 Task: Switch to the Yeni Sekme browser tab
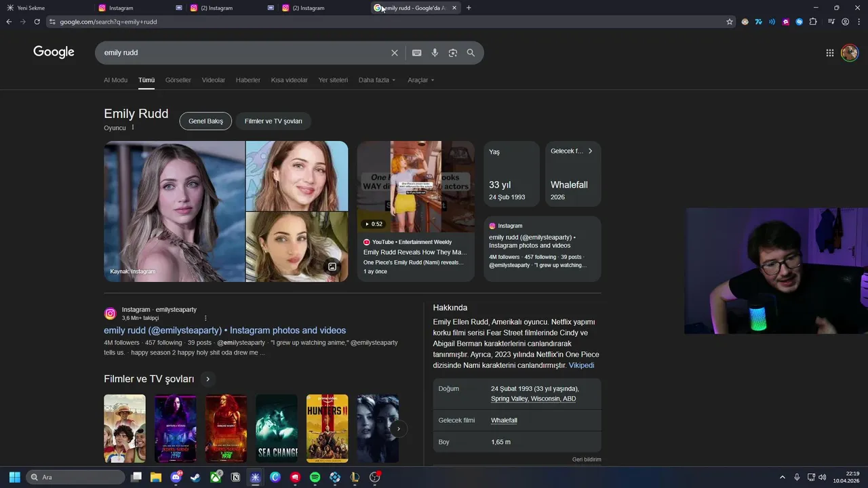click(x=46, y=8)
